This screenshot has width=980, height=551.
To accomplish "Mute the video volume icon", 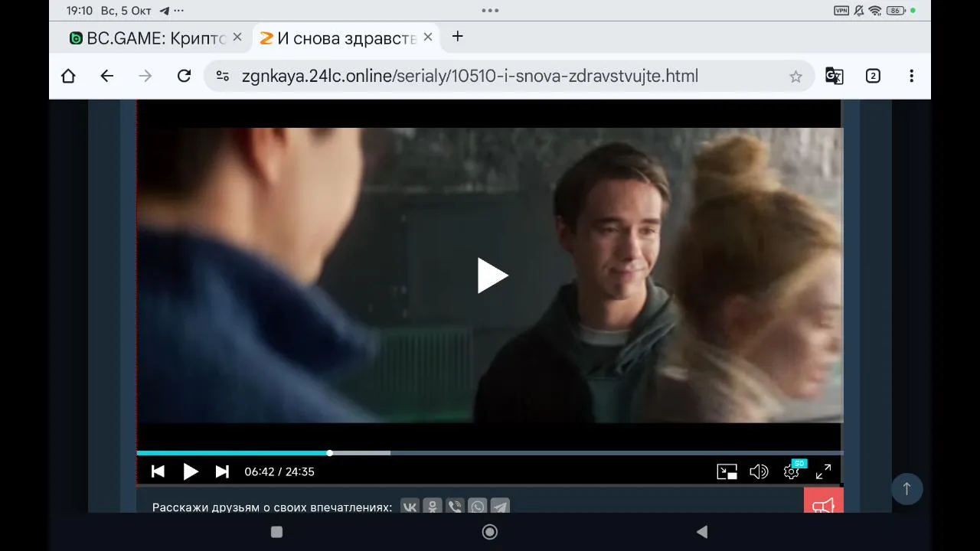I will [x=759, y=472].
